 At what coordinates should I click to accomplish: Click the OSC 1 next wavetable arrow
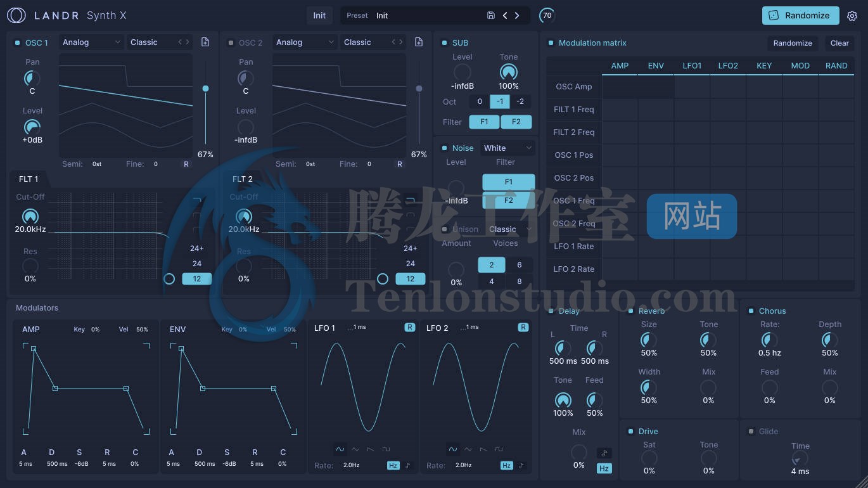(x=187, y=42)
